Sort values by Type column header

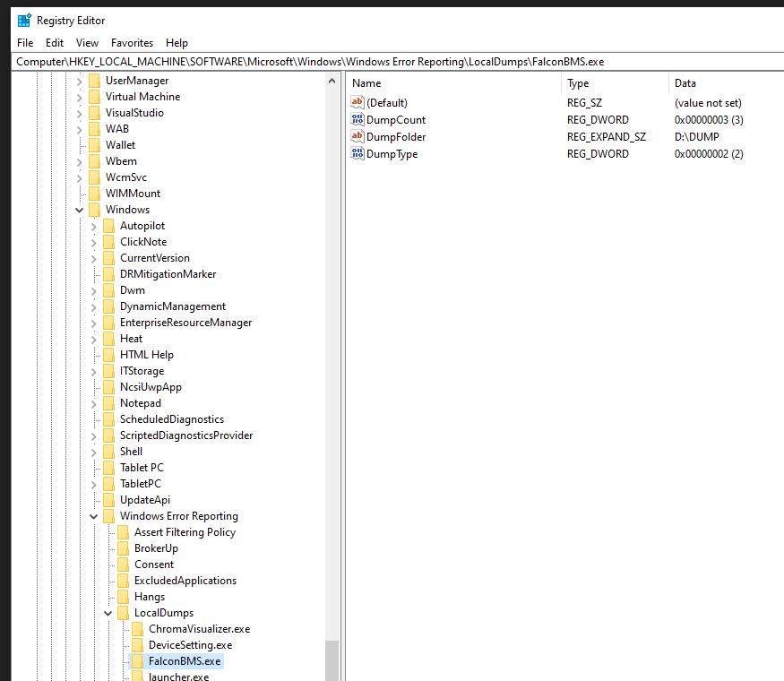click(x=615, y=83)
